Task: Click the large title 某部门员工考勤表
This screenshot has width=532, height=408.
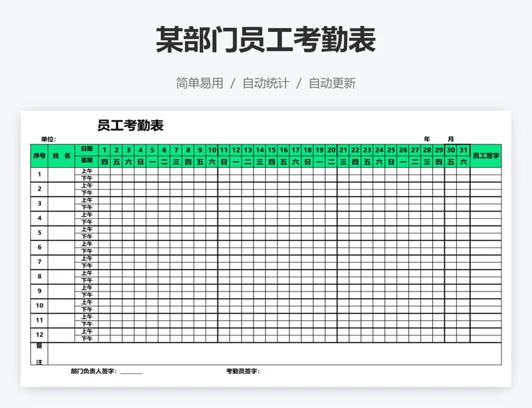Action: [x=265, y=40]
